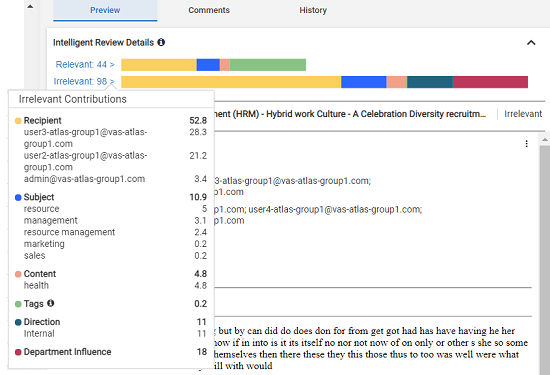The width and height of the screenshot is (550, 375).
Task: Click the 'marketing' subject term
Action: point(44,244)
